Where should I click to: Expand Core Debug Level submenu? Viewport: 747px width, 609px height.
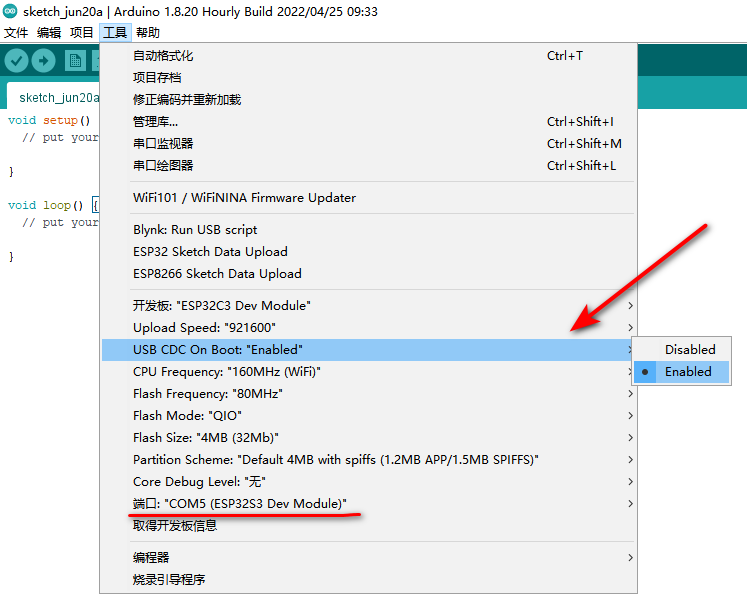pos(369,481)
